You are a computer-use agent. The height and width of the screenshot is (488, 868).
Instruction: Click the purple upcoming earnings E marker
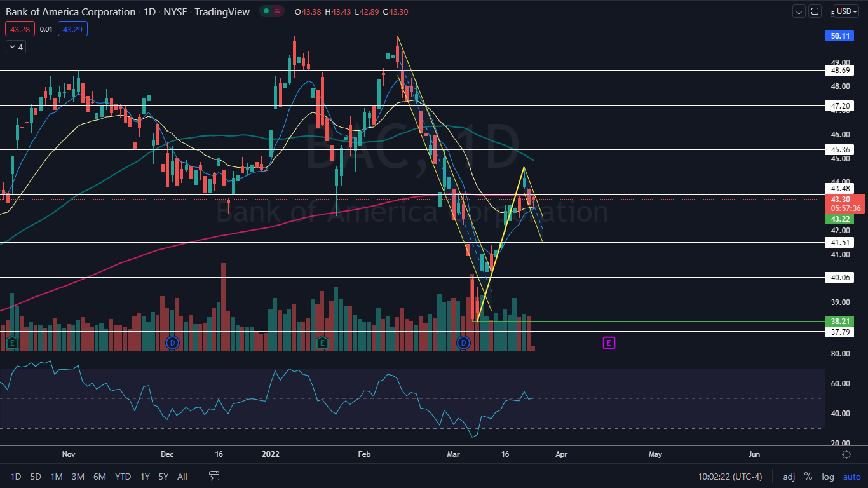pos(608,343)
